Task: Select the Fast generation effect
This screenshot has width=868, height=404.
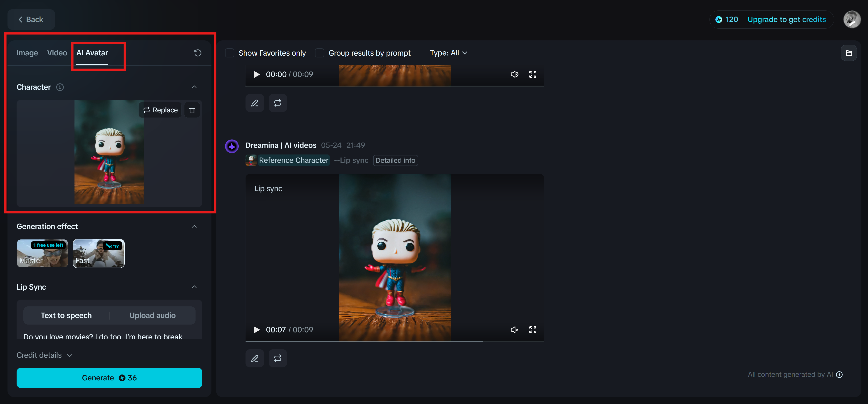Action: click(x=98, y=254)
